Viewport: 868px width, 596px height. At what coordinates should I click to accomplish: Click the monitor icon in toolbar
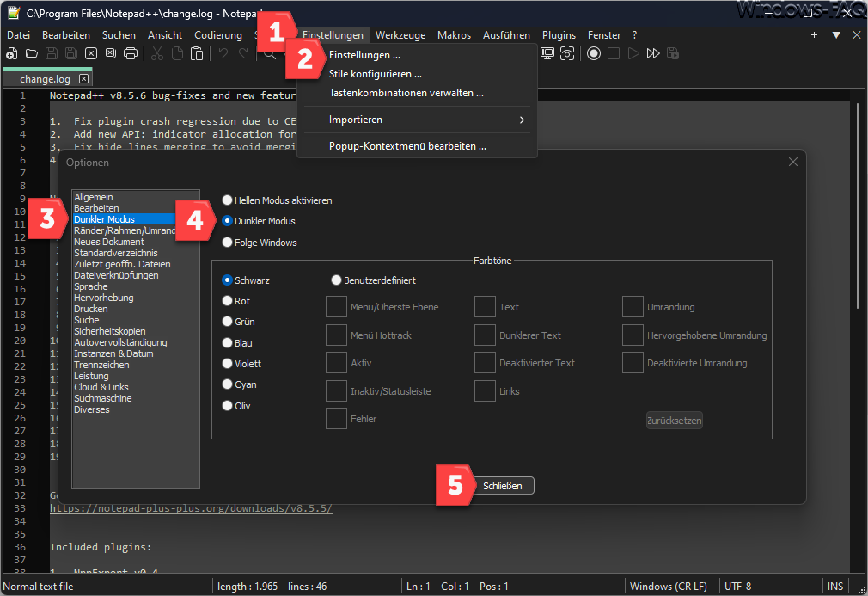tap(547, 53)
